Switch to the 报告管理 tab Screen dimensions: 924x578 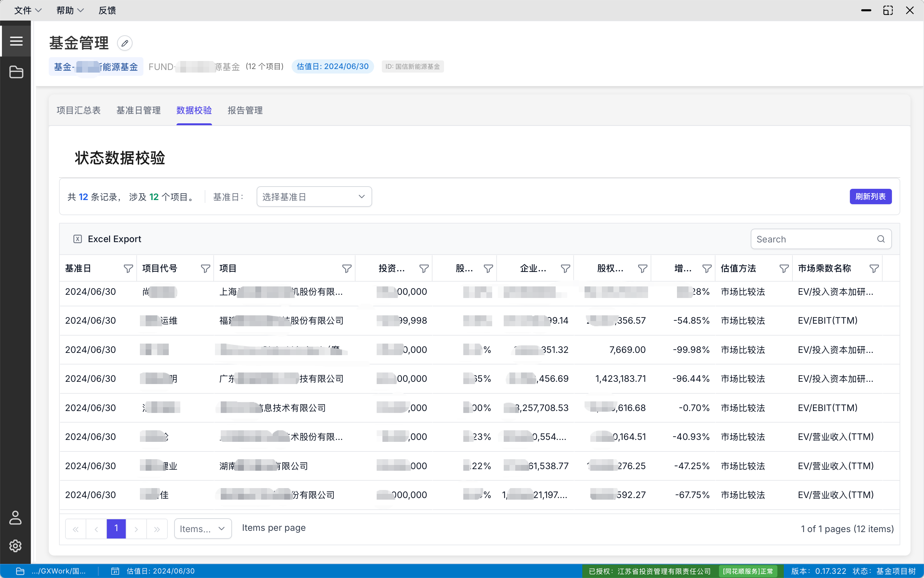tap(245, 110)
